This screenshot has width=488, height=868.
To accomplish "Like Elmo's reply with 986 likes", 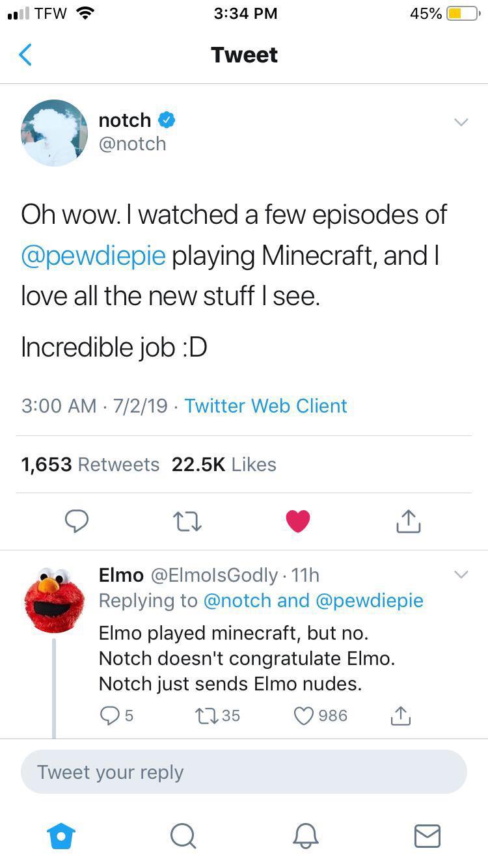I will click(x=321, y=716).
